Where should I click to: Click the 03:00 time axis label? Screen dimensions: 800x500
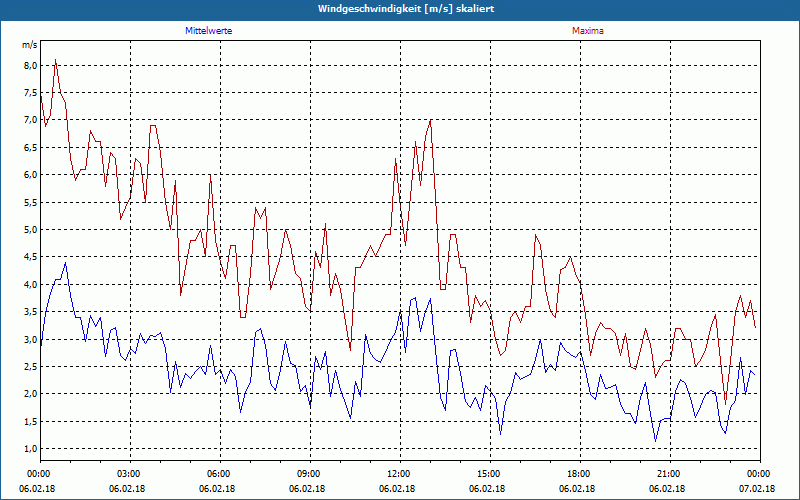click(131, 474)
